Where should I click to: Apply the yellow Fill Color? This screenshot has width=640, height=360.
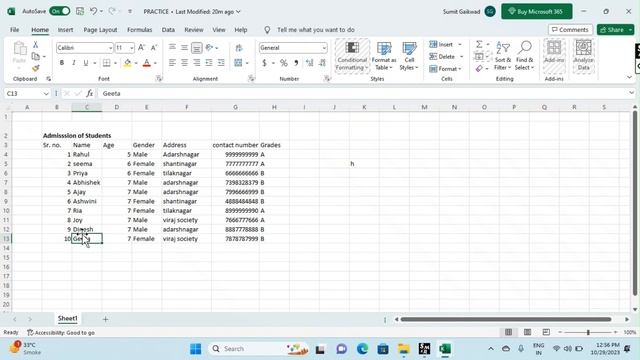[127, 63]
